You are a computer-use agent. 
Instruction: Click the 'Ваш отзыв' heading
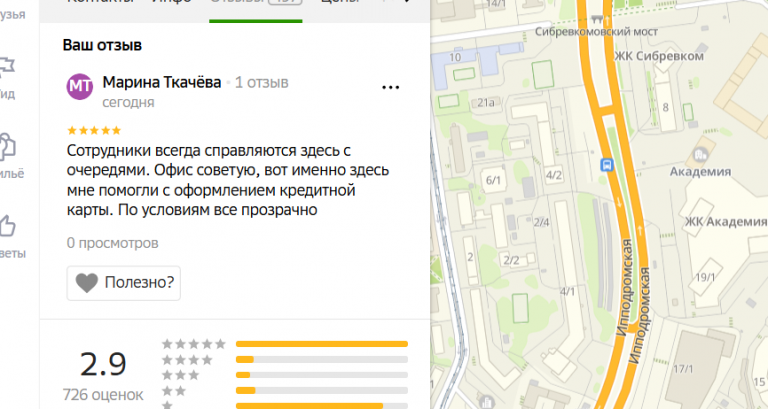(102, 45)
